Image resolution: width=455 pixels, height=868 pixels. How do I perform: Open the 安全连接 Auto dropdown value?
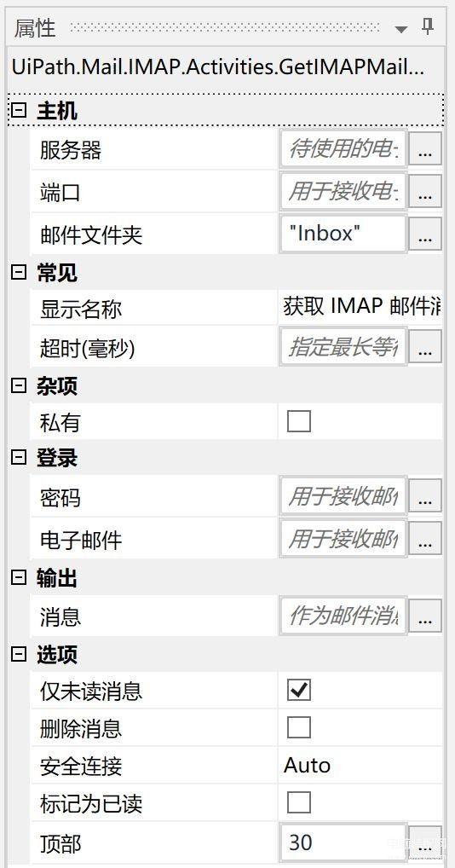[x=360, y=765]
